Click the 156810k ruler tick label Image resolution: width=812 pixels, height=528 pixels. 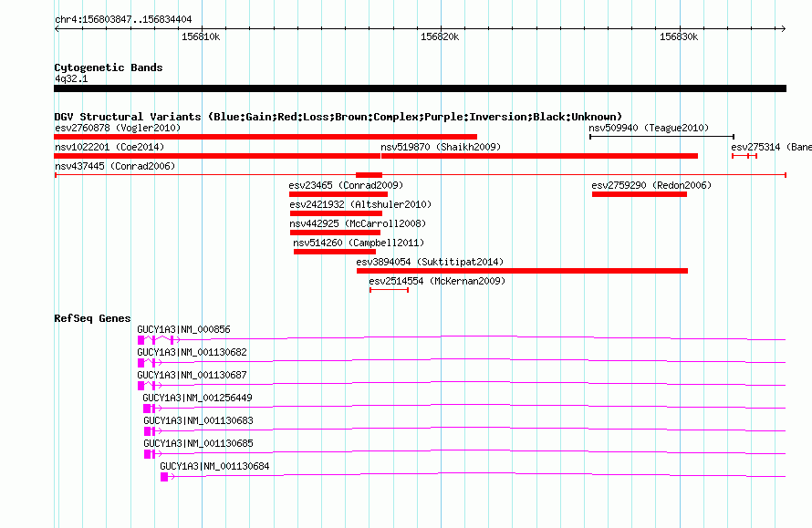click(201, 37)
